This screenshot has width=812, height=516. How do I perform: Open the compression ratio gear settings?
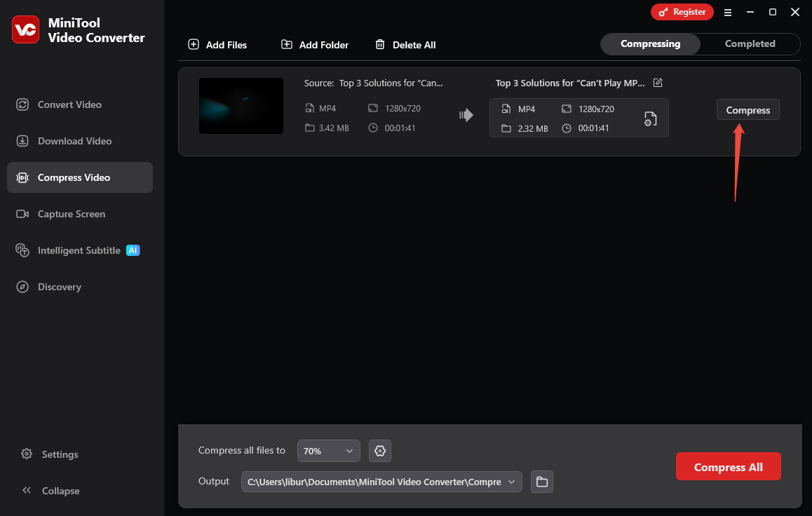click(380, 450)
